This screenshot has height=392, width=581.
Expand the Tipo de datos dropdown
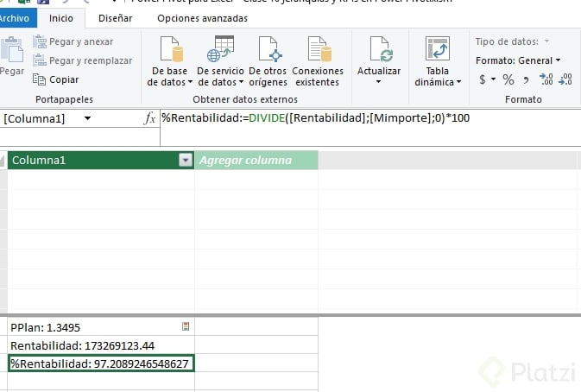[x=547, y=41]
